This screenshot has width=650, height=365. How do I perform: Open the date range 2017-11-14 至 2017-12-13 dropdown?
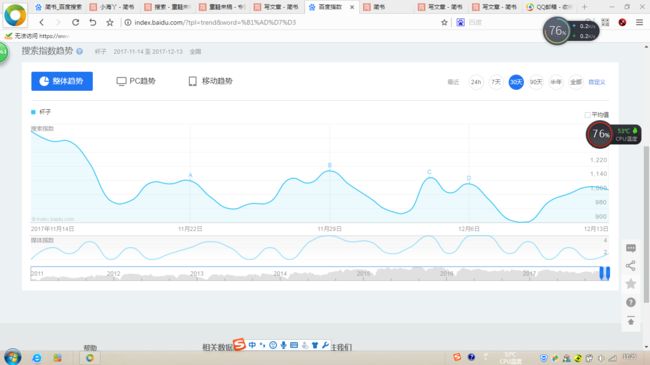click(x=148, y=52)
